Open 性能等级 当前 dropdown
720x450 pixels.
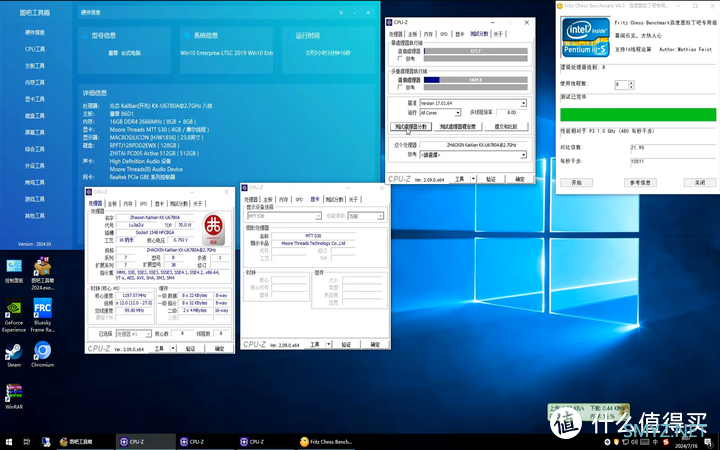click(366, 216)
